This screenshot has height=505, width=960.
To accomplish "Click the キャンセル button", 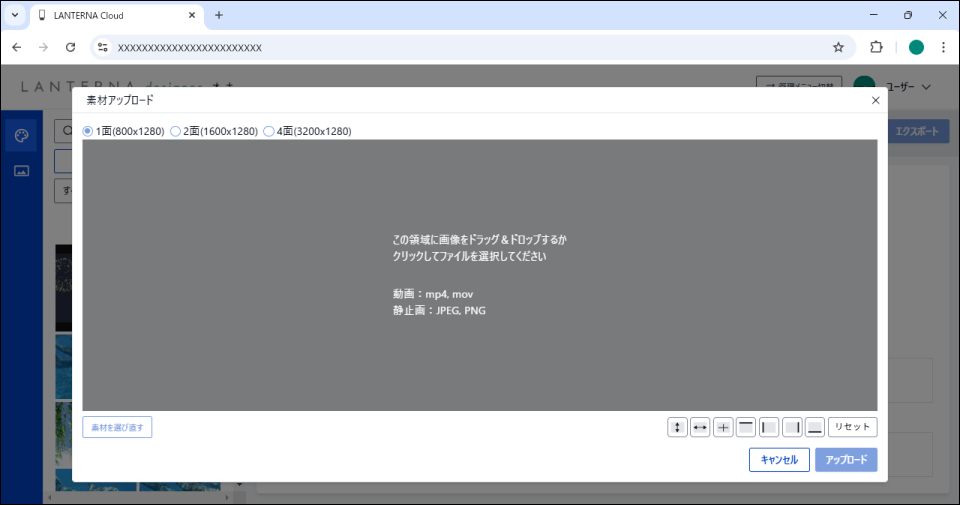I will 779,460.
